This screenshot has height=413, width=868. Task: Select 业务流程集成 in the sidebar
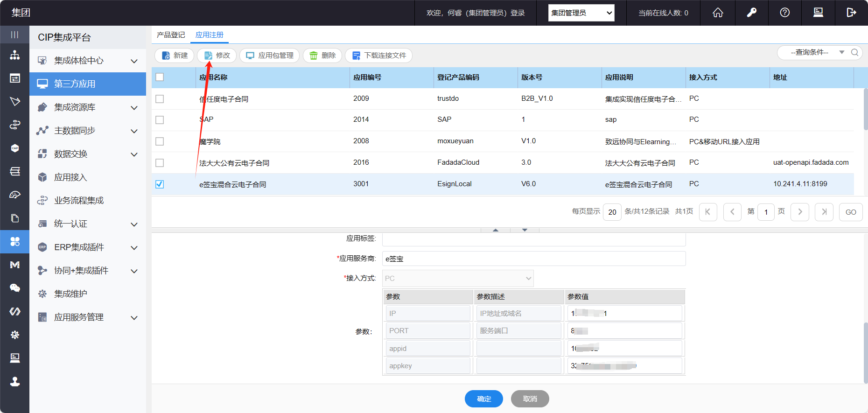coord(79,201)
